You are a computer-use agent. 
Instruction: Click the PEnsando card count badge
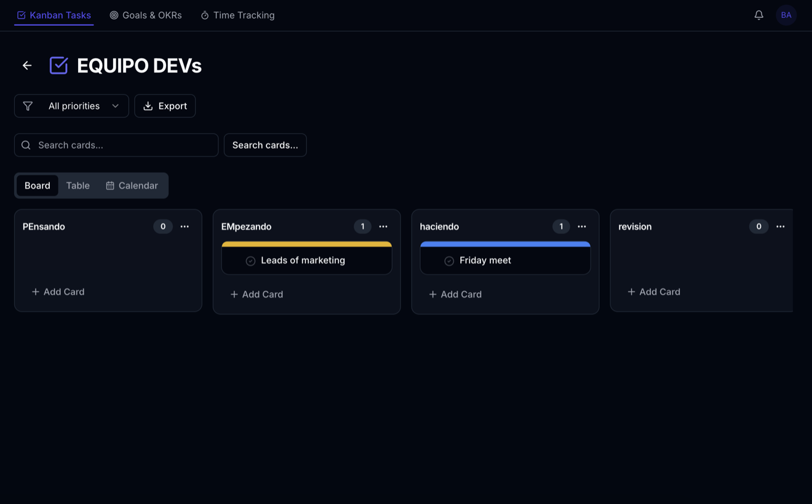pos(163,227)
